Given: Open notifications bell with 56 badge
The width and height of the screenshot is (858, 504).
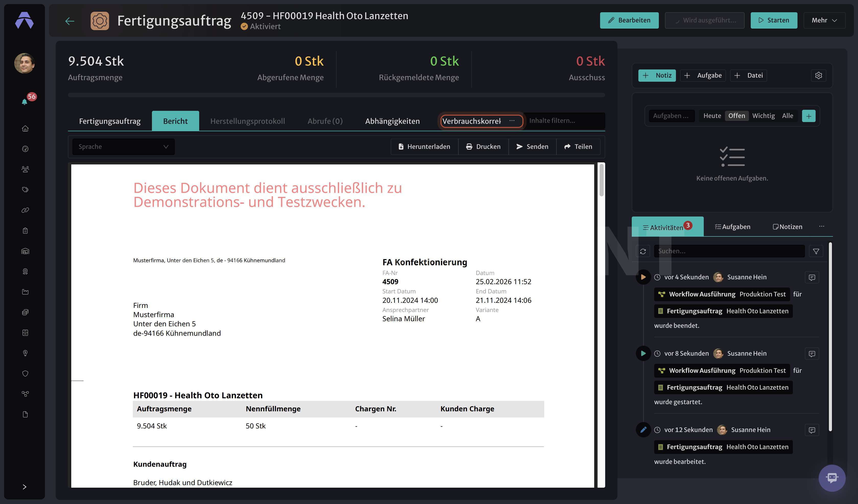Looking at the screenshot, I should pyautogui.click(x=25, y=101).
